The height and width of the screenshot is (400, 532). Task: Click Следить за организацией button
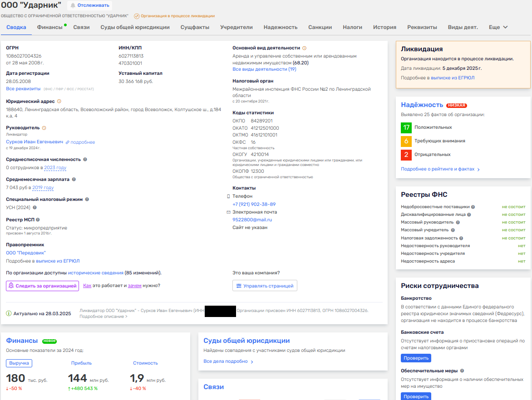click(x=42, y=286)
